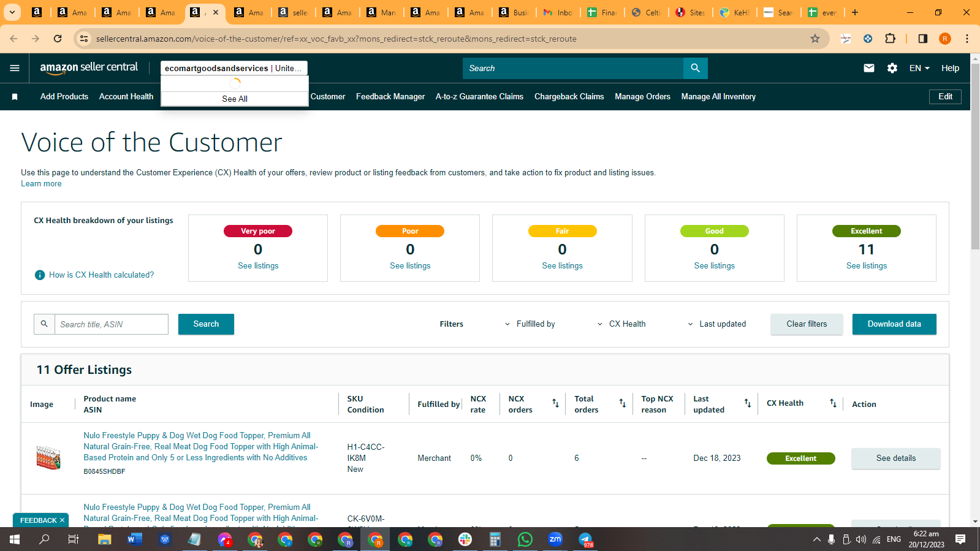Click See listings under Fair
This screenshot has height=551, width=980.
562,266
